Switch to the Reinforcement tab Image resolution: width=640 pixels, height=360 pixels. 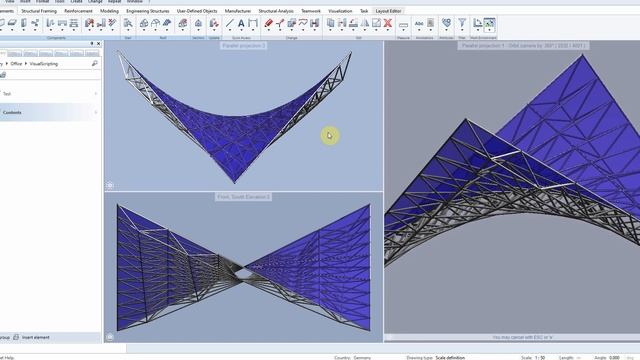78,11
